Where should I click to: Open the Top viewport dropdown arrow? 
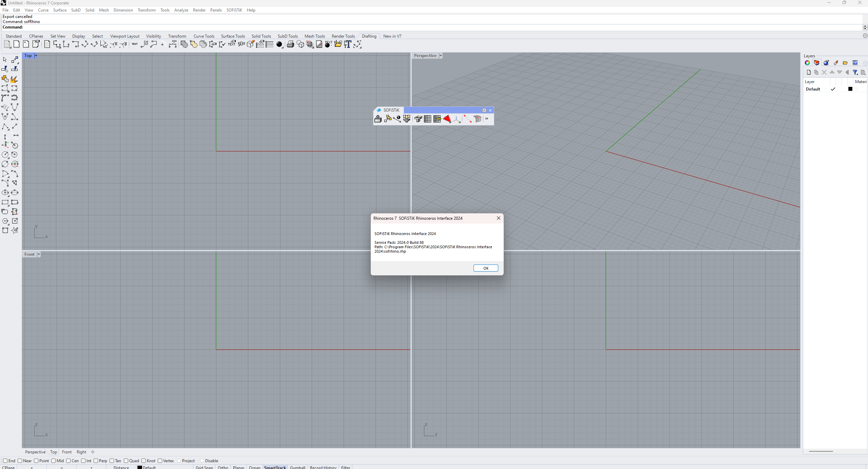point(36,56)
